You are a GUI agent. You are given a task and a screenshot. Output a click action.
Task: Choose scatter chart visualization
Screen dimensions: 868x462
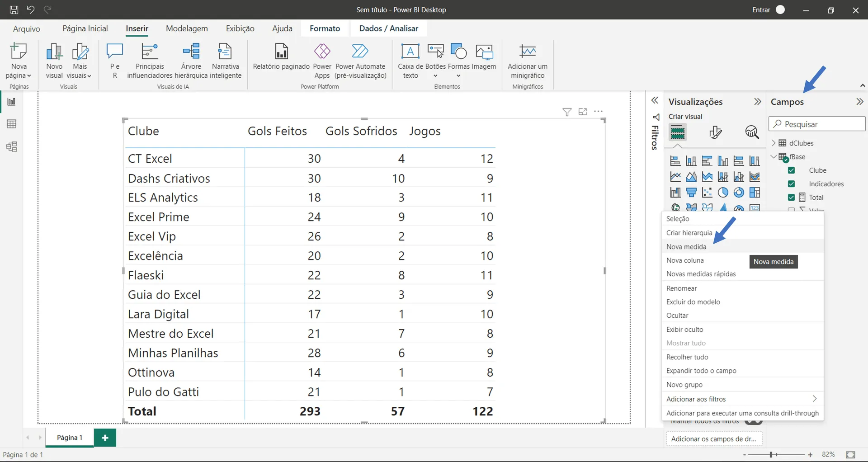click(707, 192)
